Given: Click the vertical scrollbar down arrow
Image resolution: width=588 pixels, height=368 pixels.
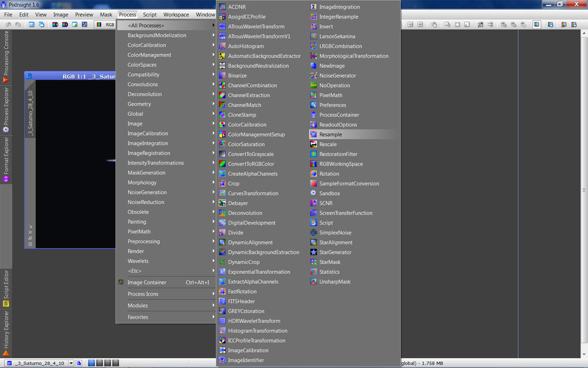Looking at the screenshot, I should tap(584, 354).
